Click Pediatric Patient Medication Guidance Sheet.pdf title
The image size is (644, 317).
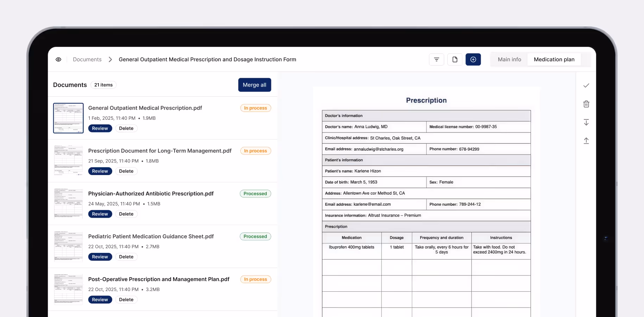point(151,236)
